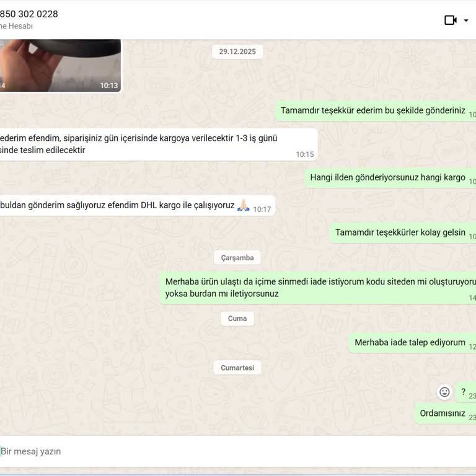Click the 10:15 timestamp on the shipping message
This screenshot has height=476, width=476.
[305, 154]
